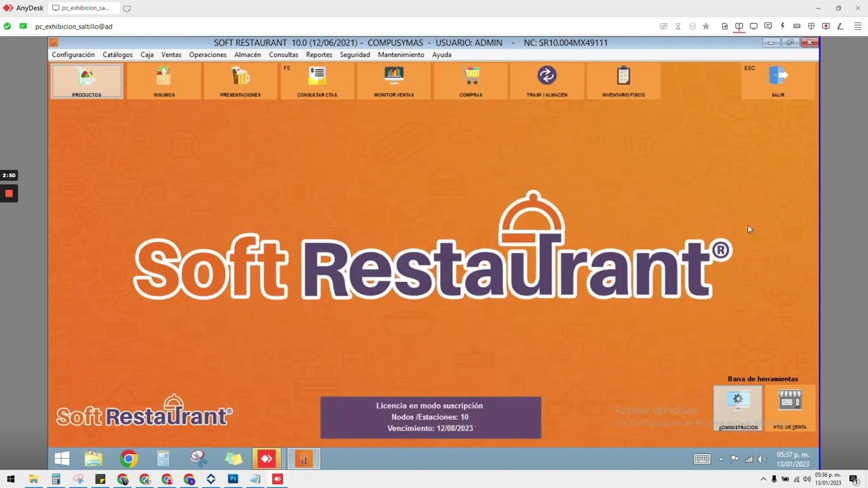Open the Insumos toolbar button
The image size is (868, 488).
(164, 81)
